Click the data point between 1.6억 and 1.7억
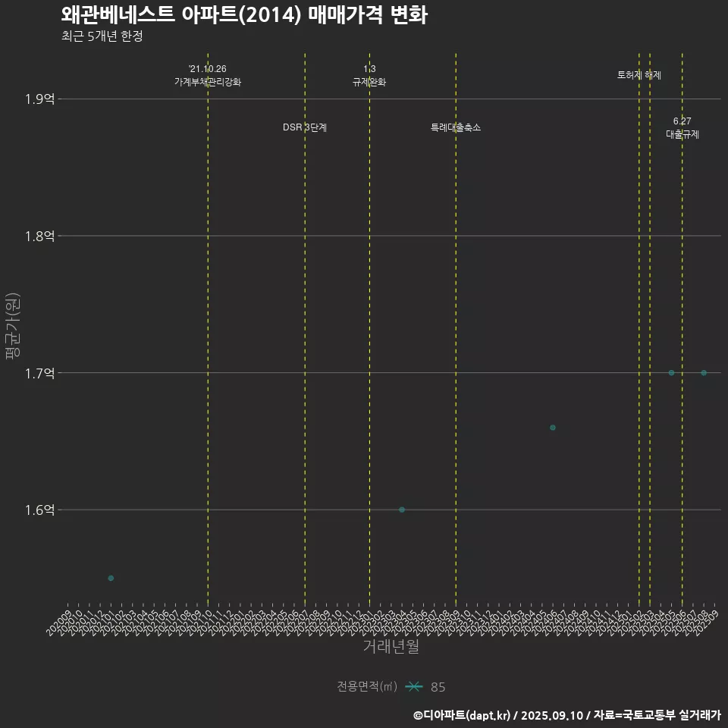The width and height of the screenshot is (728, 728). click(x=553, y=427)
